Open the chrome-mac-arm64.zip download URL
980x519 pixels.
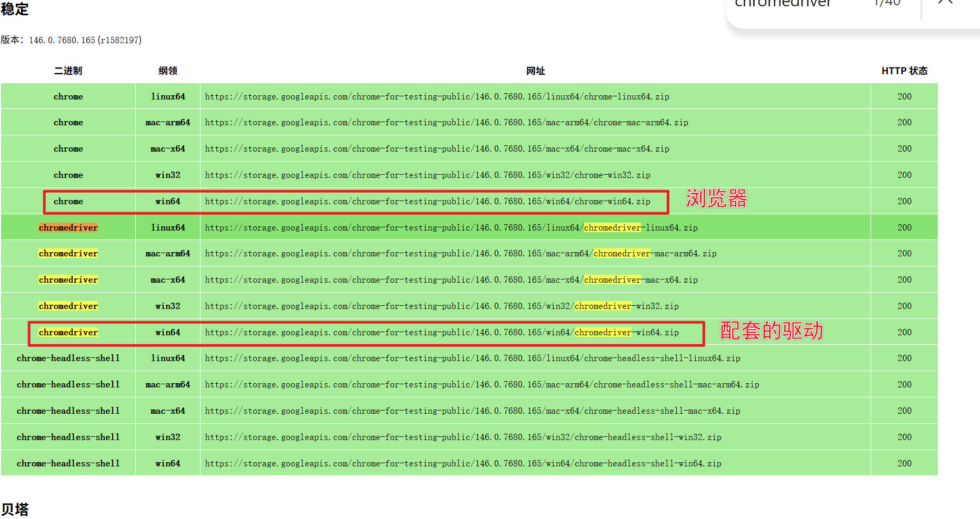point(446,123)
